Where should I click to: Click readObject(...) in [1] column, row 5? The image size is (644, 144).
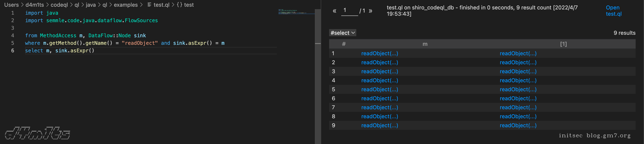(x=518, y=89)
